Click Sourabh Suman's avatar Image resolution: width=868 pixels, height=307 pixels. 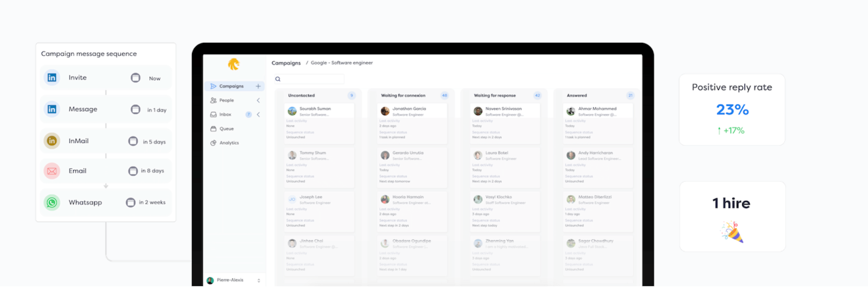[x=292, y=111]
